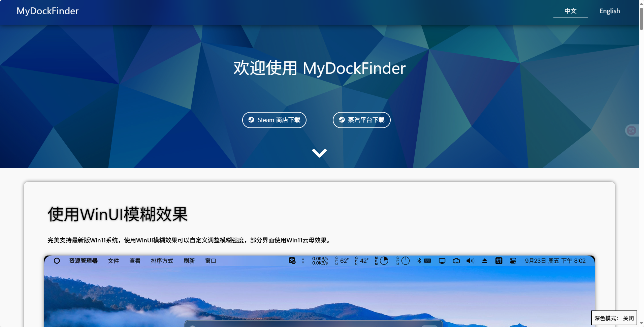Click the CPU temperature 62° indicator
644x327 pixels.
click(342, 261)
